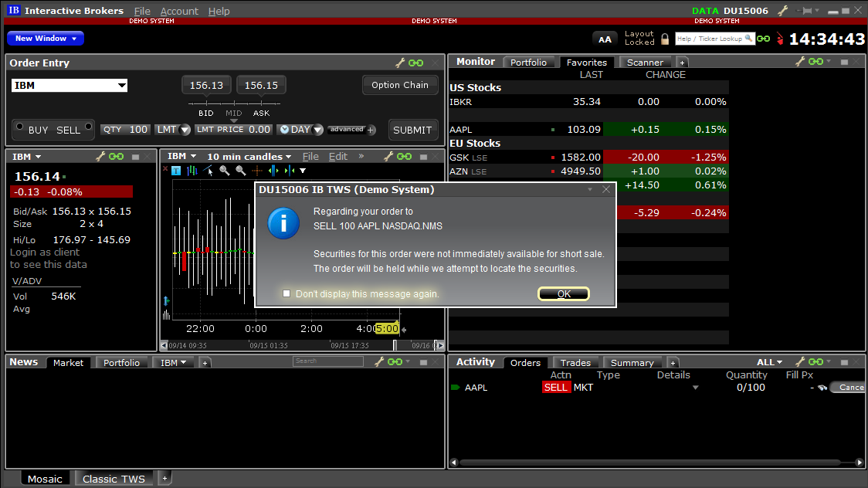Select the chart trendline tool
The width and height of the screenshot is (868, 488).
(x=209, y=171)
